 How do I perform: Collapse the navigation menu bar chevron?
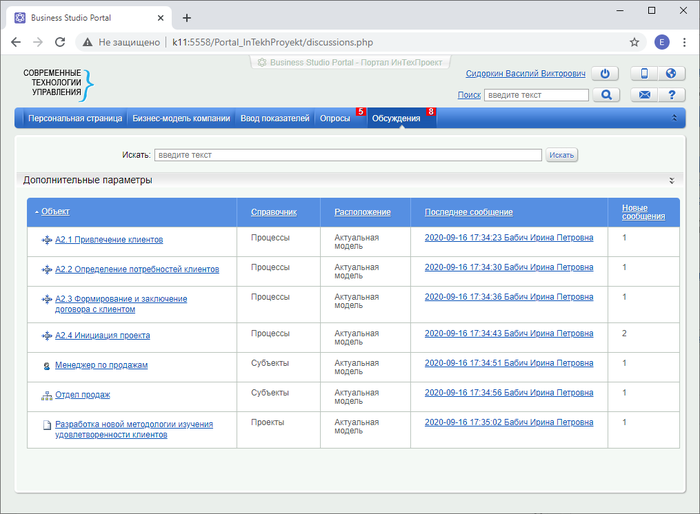(x=674, y=118)
